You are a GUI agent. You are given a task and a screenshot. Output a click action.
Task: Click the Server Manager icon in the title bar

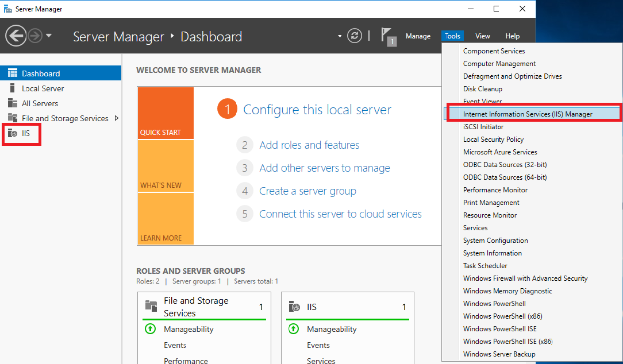click(x=8, y=9)
